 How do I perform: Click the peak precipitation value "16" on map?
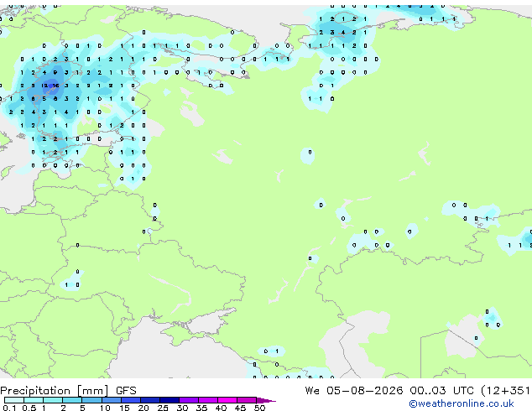click(56, 86)
